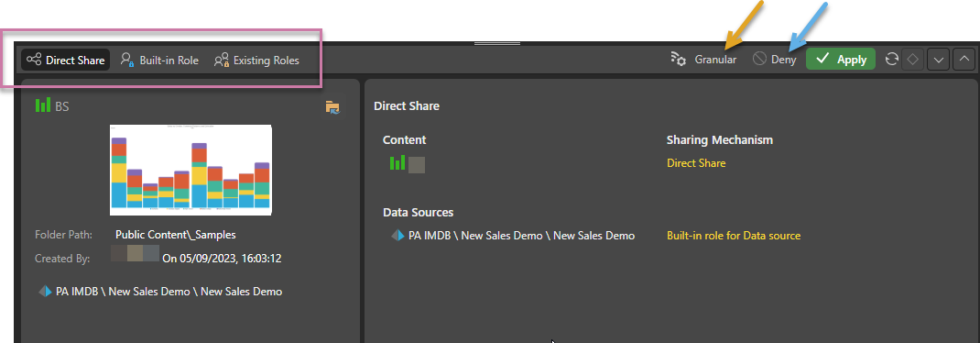Viewport: 980px width, 343px height.
Task: Click the content chart icon under Content
Action: (x=397, y=163)
